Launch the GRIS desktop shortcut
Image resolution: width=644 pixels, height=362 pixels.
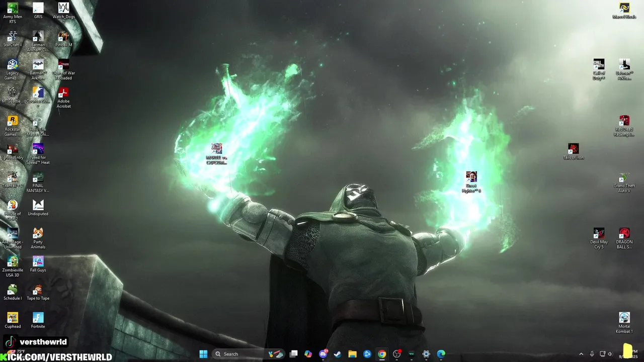(x=38, y=11)
